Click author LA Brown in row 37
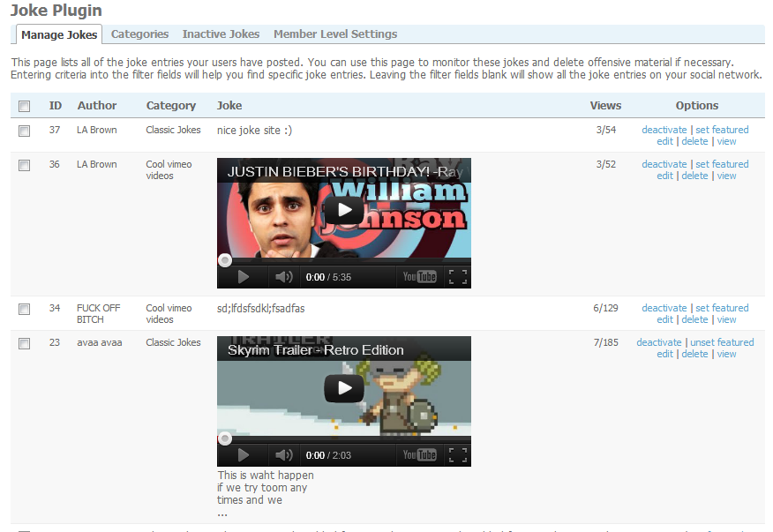Image resolution: width=773 pixels, height=532 pixels. pos(97,131)
